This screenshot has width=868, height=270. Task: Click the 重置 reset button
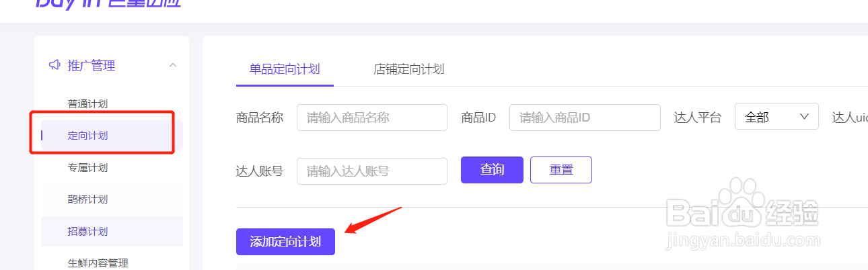point(561,170)
